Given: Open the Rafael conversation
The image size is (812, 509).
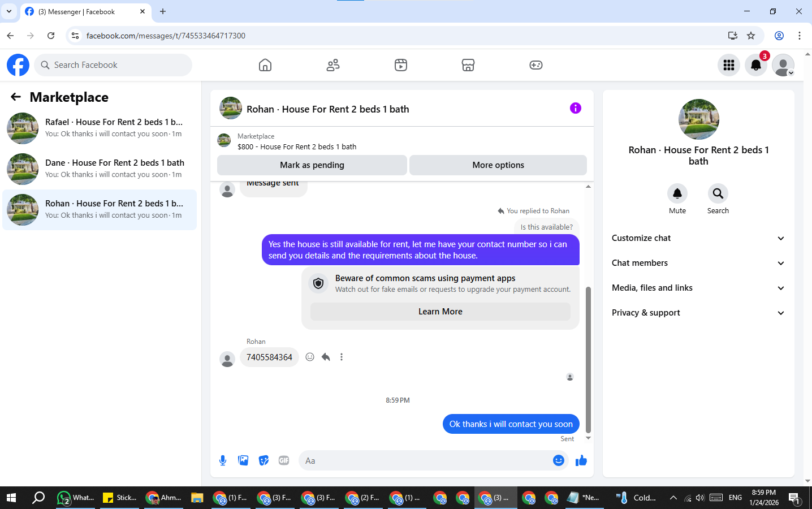Looking at the screenshot, I should click(x=100, y=128).
